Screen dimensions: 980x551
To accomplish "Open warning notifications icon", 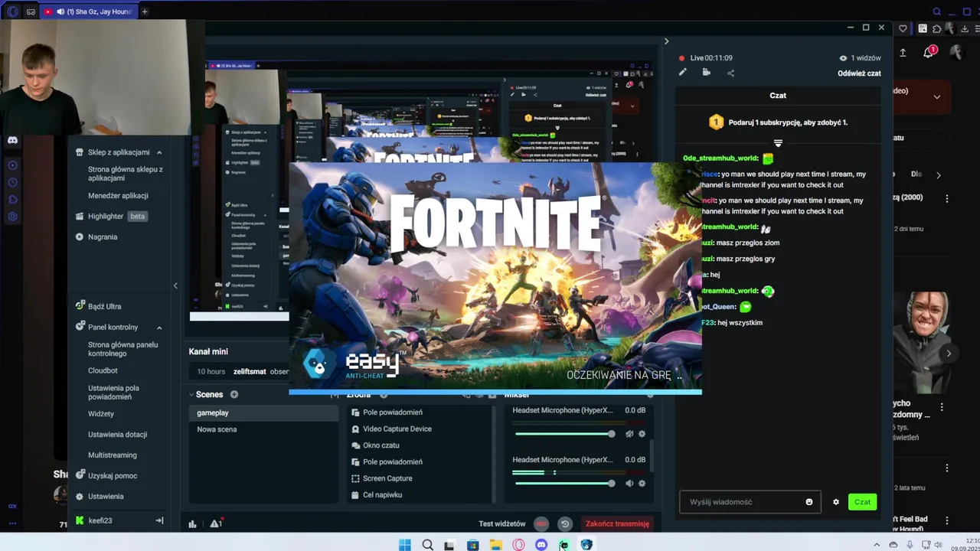I will [x=216, y=523].
